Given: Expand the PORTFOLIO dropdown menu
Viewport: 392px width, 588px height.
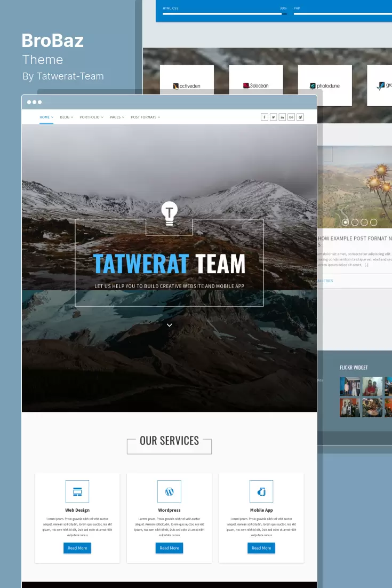Looking at the screenshot, I should point(91,117).
